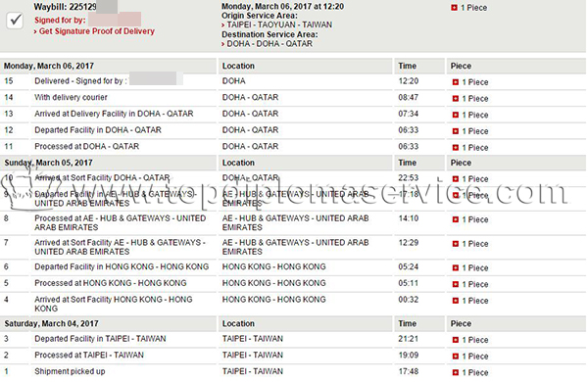Click Arrived at Sort Facility AE - HUB status text
This screenshot has width=588, height=382.
[120, 247]
